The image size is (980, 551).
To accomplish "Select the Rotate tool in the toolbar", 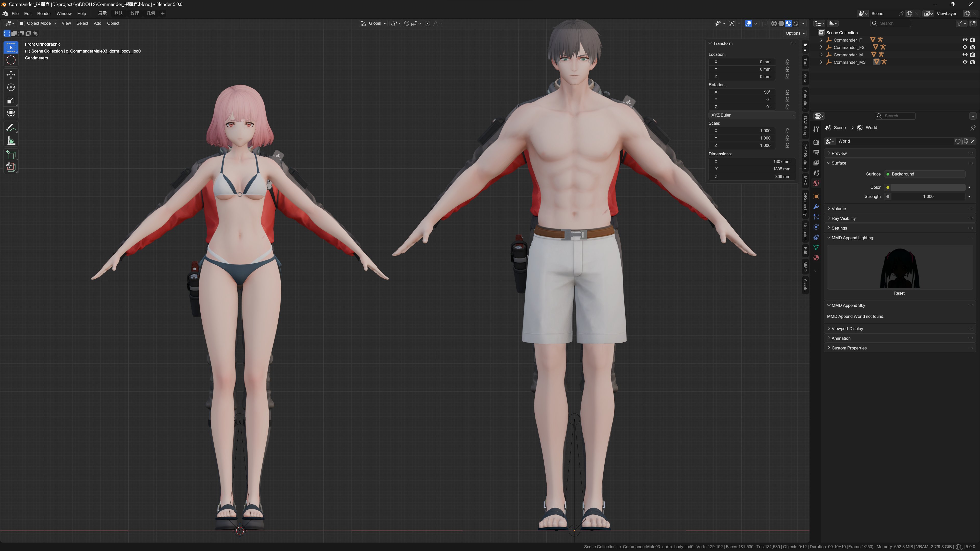I will point(11,87).
